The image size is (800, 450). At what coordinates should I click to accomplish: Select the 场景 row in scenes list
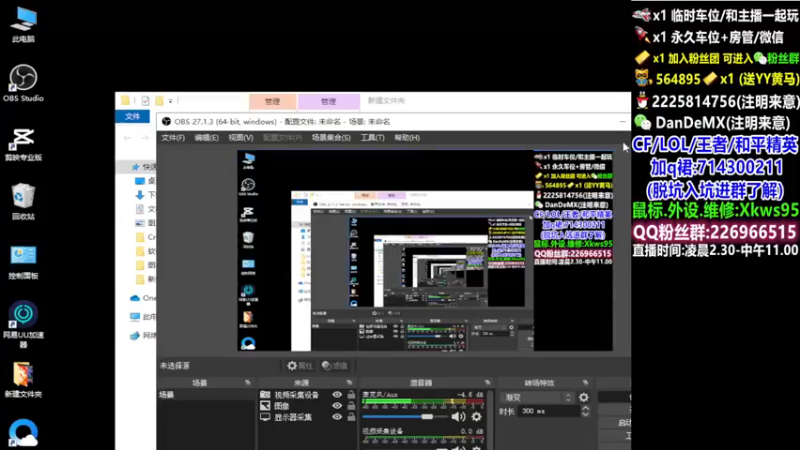(206, 394)
